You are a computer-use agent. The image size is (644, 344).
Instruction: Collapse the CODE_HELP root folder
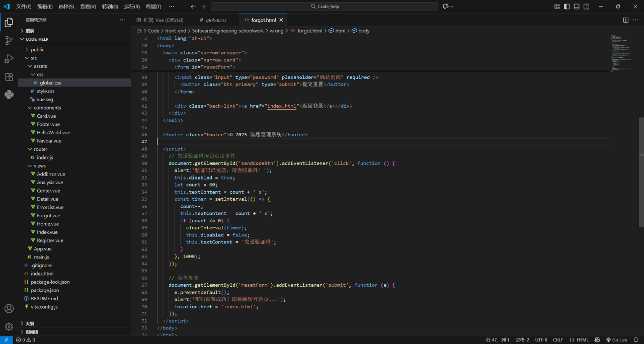pyautogui.click(x=74, y=39)
